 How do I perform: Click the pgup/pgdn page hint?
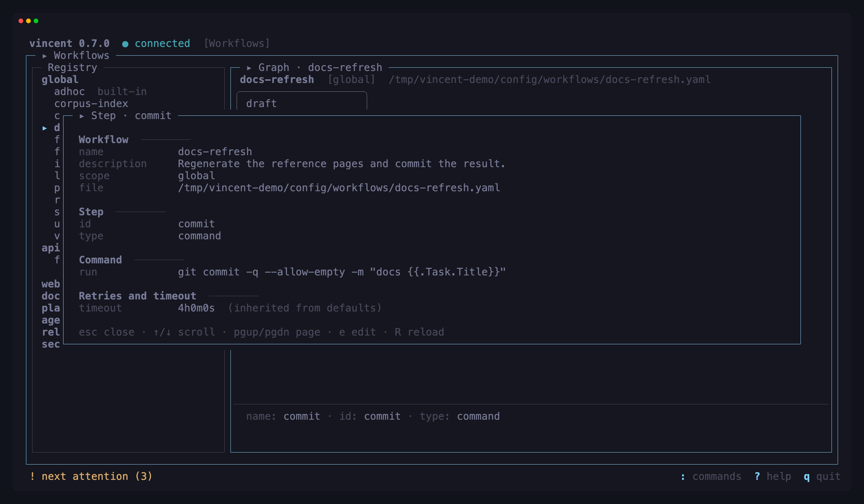click(277, 332)
